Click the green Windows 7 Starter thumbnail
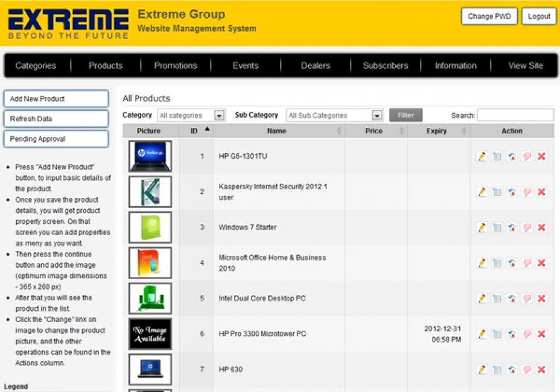This screenshot has width=560, height=392. (x=150, y=227)
